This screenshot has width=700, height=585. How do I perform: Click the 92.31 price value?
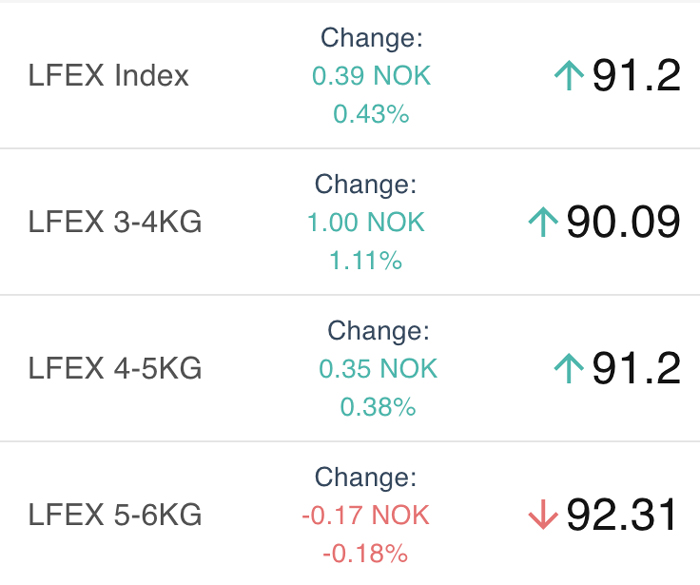tap(622, 514)
